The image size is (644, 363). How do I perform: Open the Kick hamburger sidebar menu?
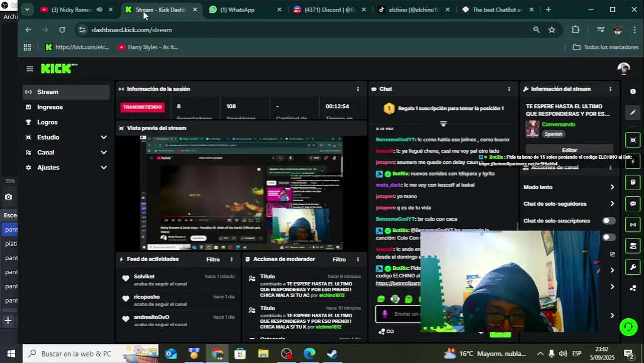(30, 69)
